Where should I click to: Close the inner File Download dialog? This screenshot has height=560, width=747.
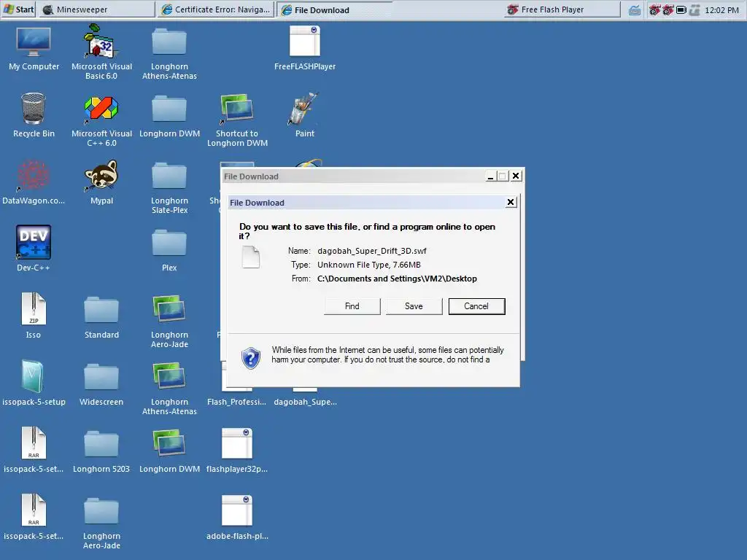tap(511, 203)
